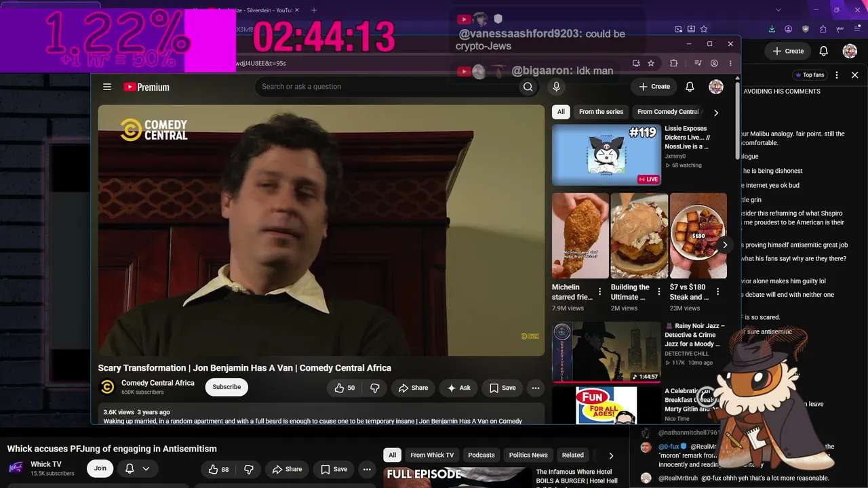This screenshot has width=868, height=488.
Task: Select the All filter chip in front window
Action: tap(561, 112)
